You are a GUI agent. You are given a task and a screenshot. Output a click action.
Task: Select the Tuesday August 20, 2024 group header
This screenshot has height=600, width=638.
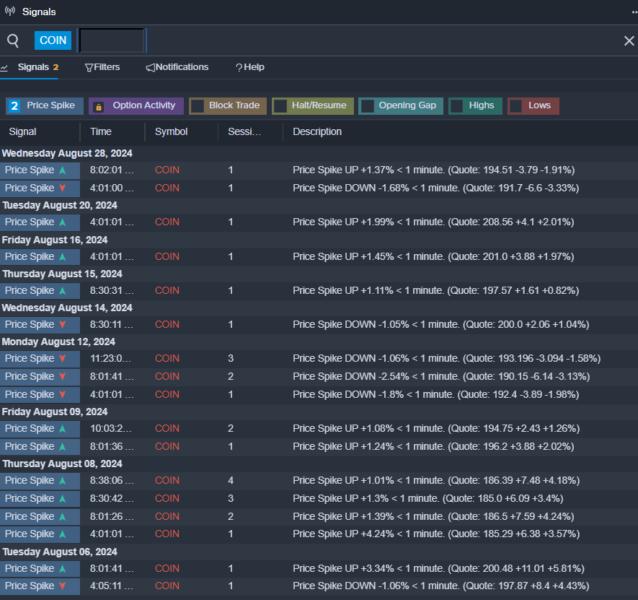[60, 205]
